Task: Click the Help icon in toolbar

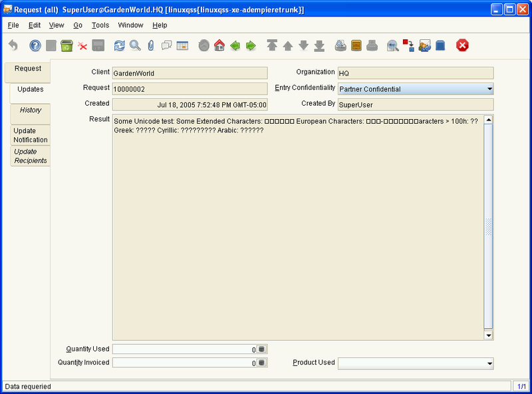Action: point(35,45)
